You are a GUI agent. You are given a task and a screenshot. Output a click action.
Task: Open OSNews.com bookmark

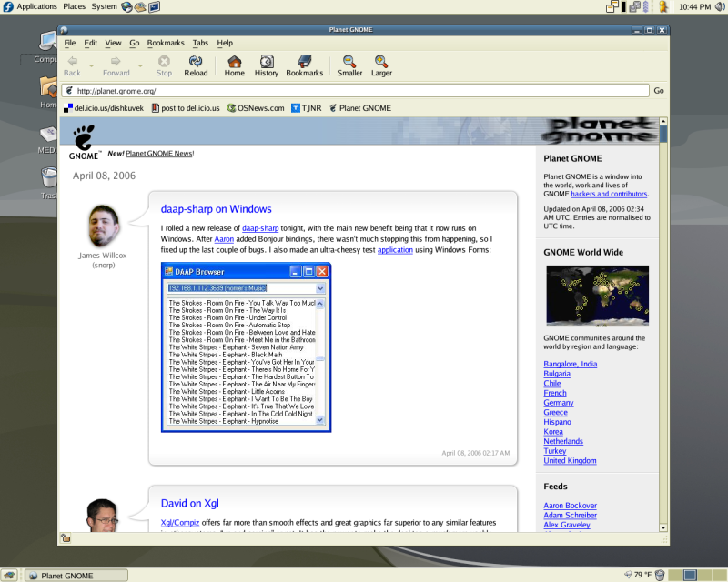point(256,108)
